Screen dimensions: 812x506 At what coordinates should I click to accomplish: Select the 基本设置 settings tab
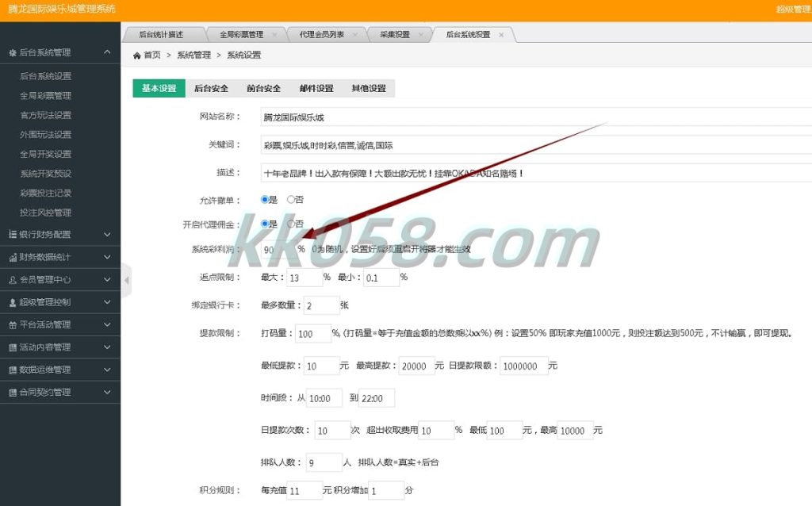159,88
